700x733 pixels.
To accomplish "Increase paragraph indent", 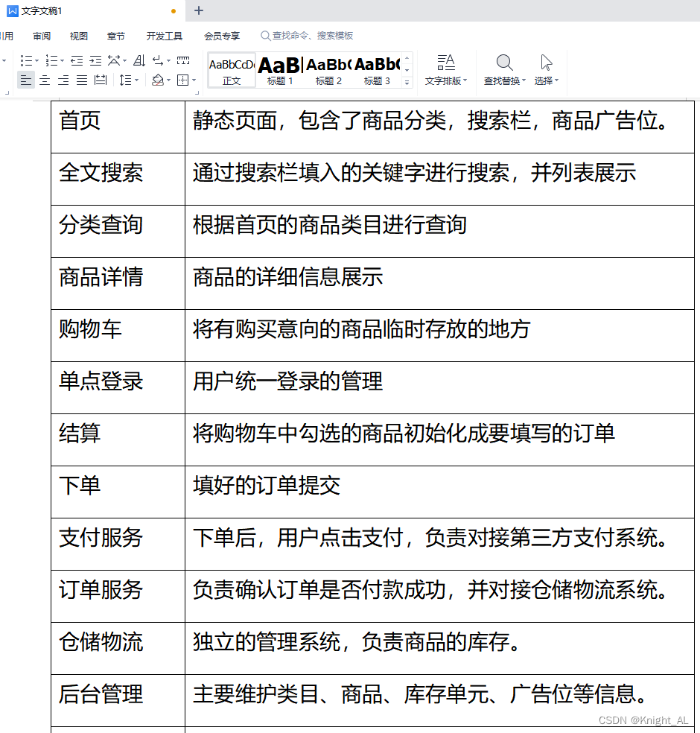I will 95,61.
